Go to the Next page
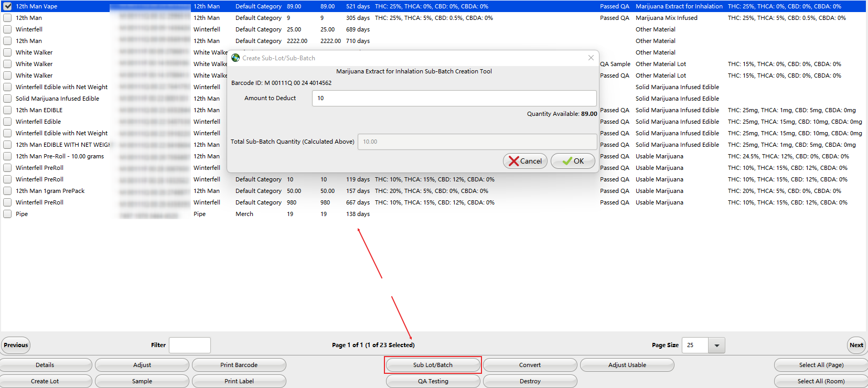This screenshot has width=868, height=388. tap(856, 345)
